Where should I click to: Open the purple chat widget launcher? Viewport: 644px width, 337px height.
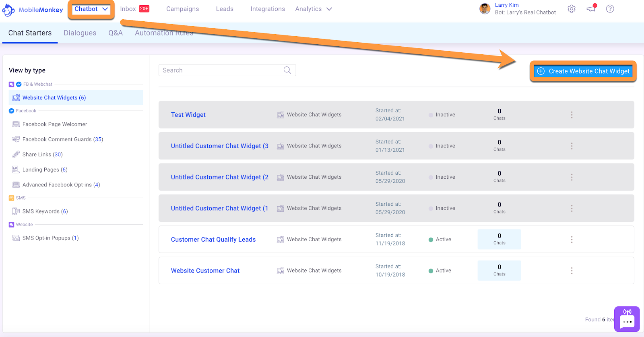coord(627,319)
